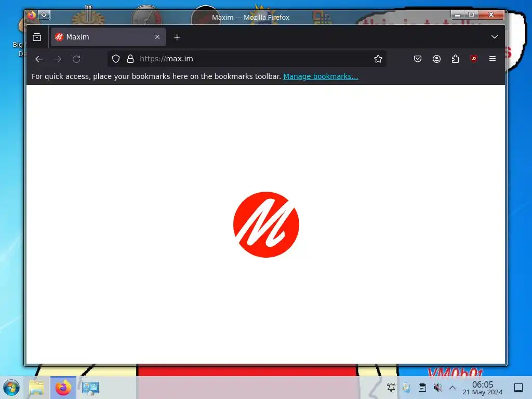The height and width of the screenshot is (399, 532).
Task: Open the Save to Pocket button
Action: pos(418,59)
